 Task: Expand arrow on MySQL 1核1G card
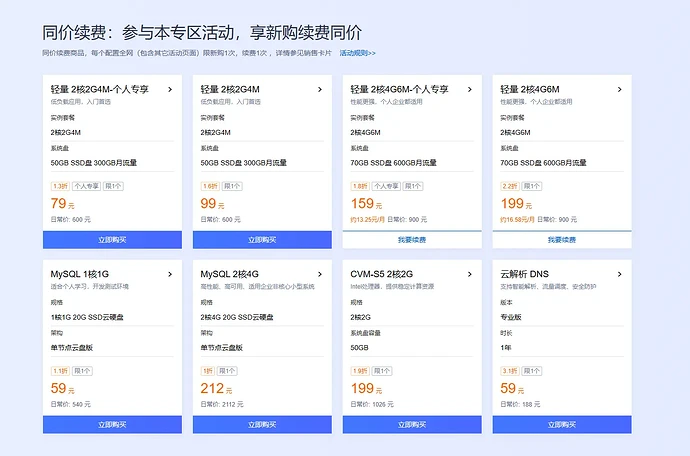coord(170,274)
